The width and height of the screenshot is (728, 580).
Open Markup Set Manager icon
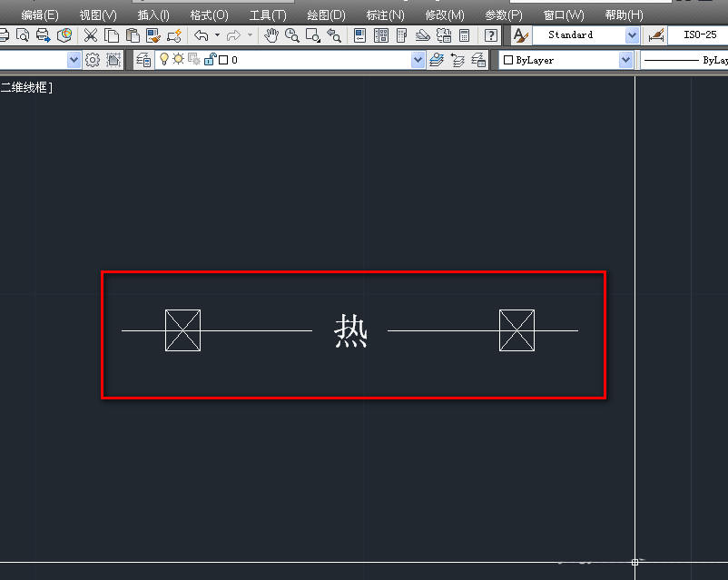pyautogui.click(x=444, y=35)
